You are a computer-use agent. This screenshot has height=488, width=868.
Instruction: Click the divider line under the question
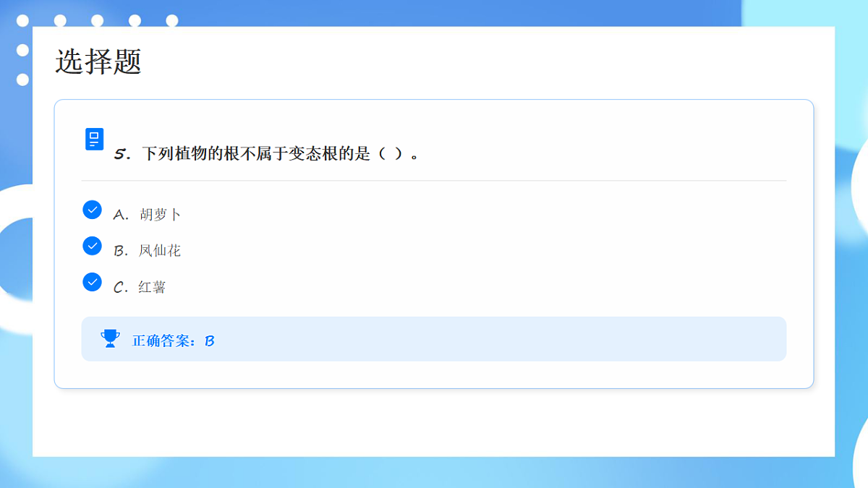(x=434, y=180)
